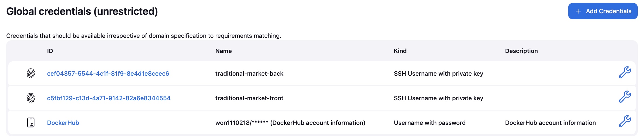The image size is (644, 140).
Task: Click 'Username with password' kind cell
Action: tap(430, 123)
